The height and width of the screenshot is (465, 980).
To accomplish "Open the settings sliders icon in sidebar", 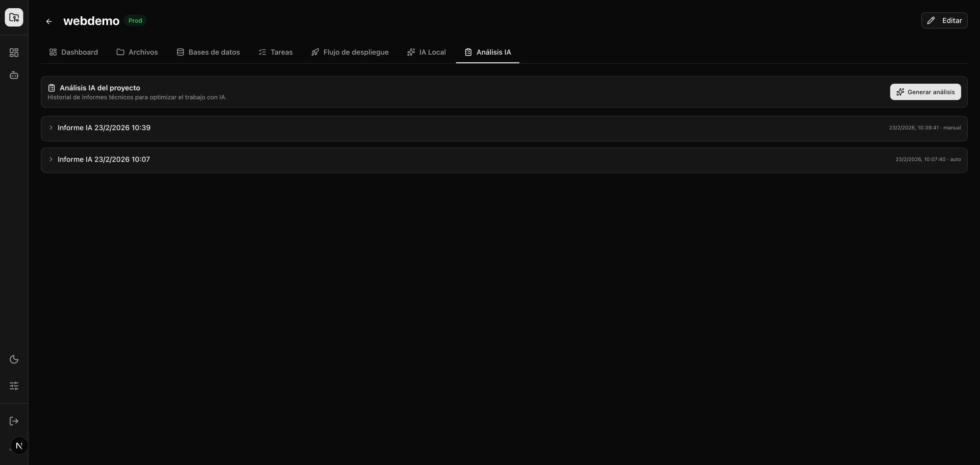I will (x=14, y=385).
